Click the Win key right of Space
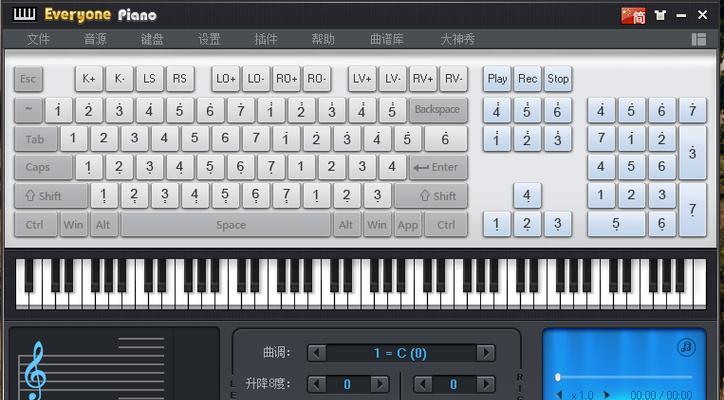This screenshot has height=400, width=724. pos(377,224)
